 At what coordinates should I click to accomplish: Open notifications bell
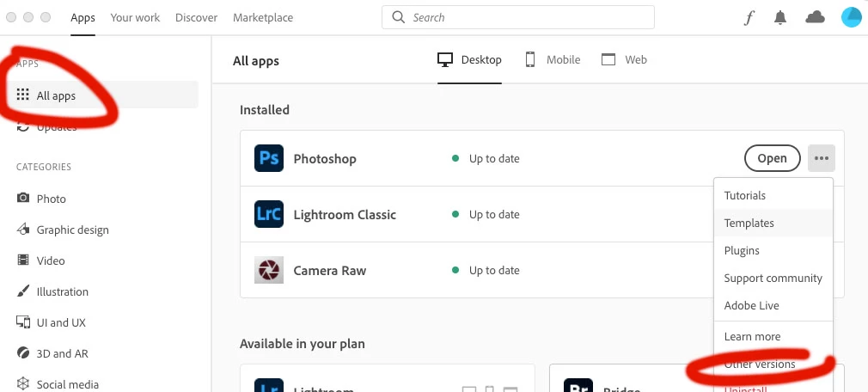coord(780,18)
